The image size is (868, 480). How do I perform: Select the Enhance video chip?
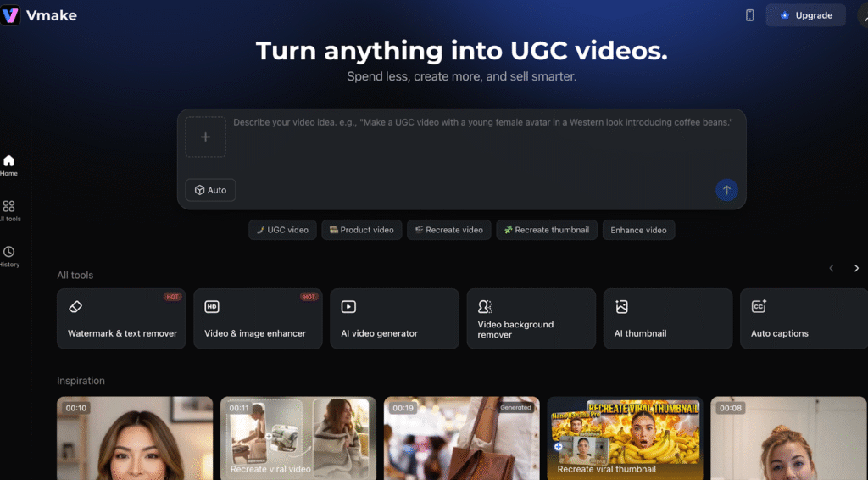pos(639,230)
